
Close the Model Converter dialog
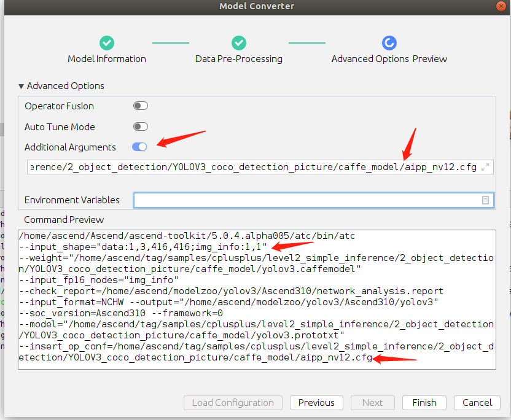[x=501, y=6]
